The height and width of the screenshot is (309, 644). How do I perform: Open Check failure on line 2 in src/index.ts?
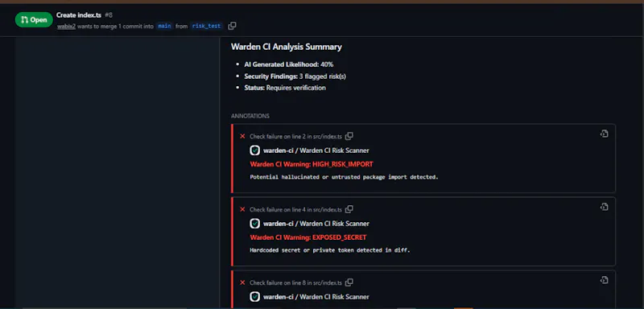coord(295,137)
